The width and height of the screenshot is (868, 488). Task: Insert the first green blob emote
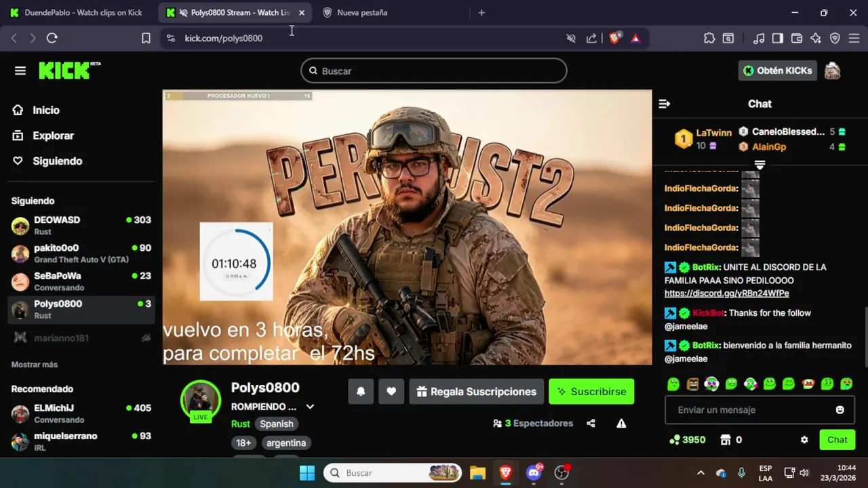(x=673, y=384)
